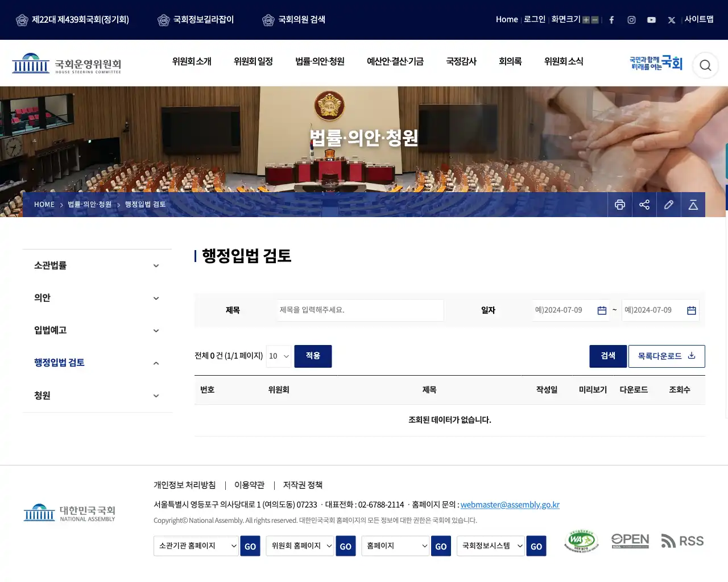The height and width of the screenshot is (582, 728).
Task: Open the 국회정보시스템 dropdown
Action: (491, 546)
